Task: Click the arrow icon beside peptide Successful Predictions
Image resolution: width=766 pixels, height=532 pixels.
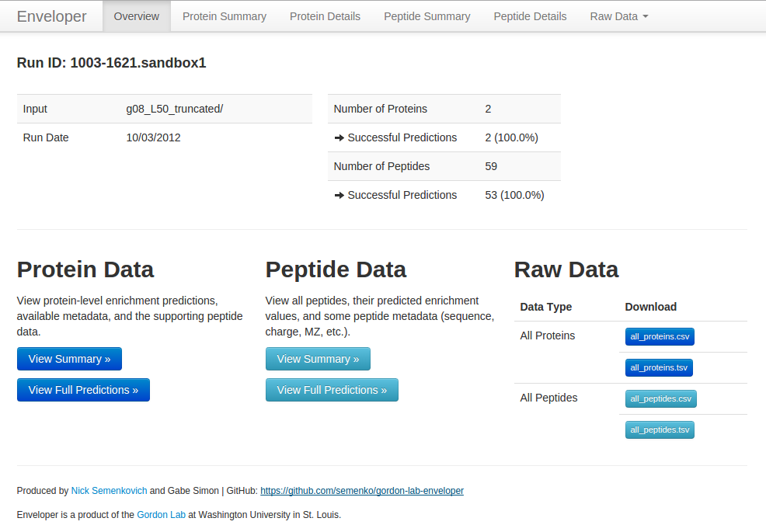Action: [x=339, y=195]
